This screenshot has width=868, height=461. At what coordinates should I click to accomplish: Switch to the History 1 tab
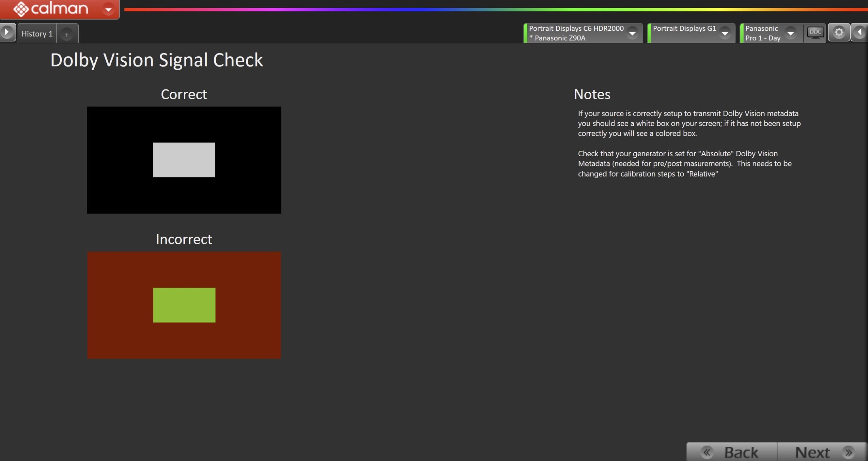37,34
